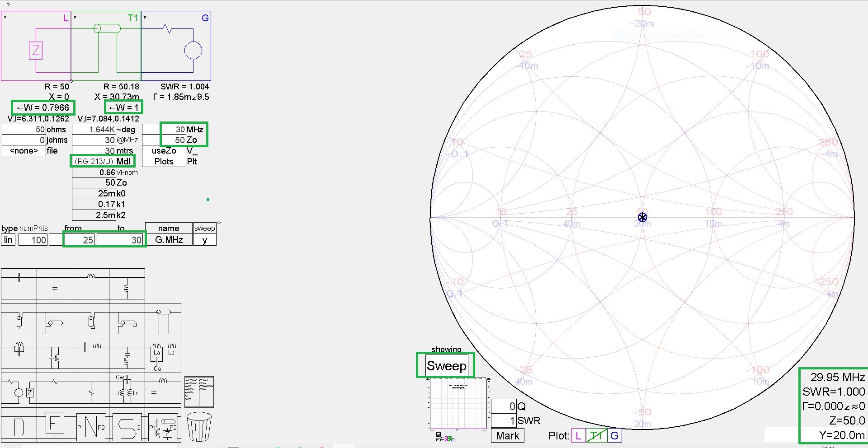Pick the horizontal open stub component
Image resolution: width=868 pixels, height=448 pixels.
55,321
